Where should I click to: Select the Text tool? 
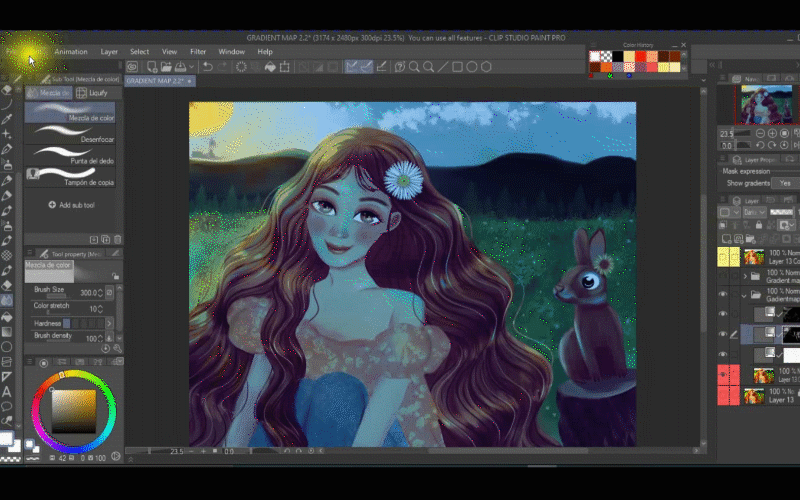tap(7, 391)
